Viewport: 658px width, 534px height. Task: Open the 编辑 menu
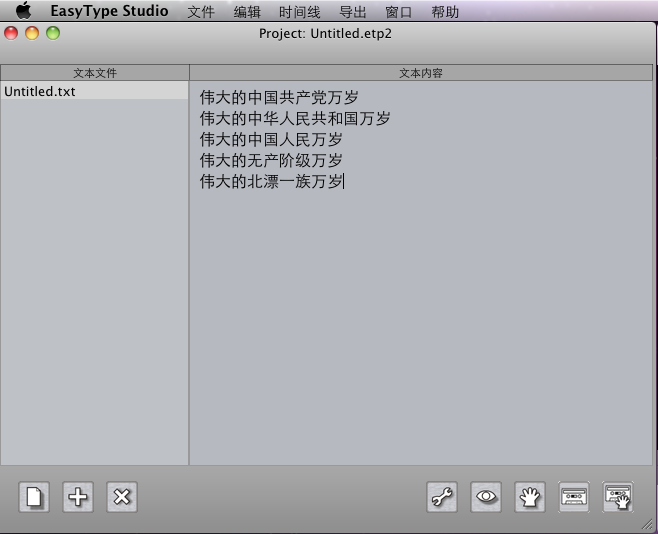247,12
